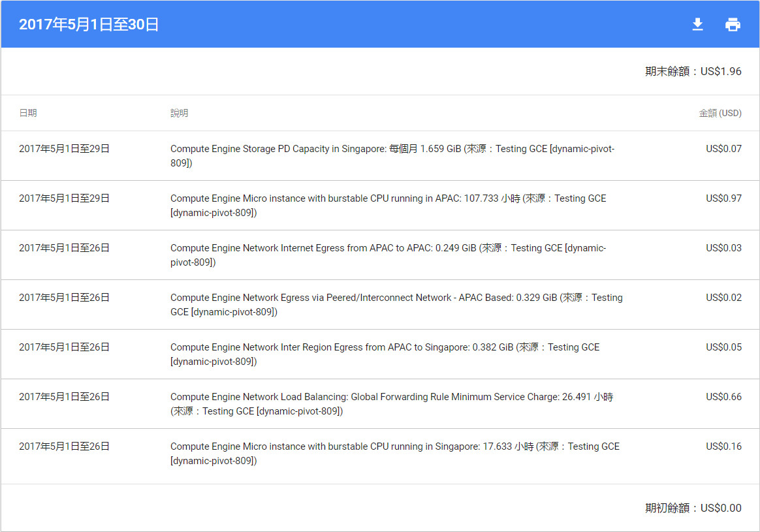Click the 2017年5月1日至30日 header title
The image size is (760, 532).
tap(89, 25)
